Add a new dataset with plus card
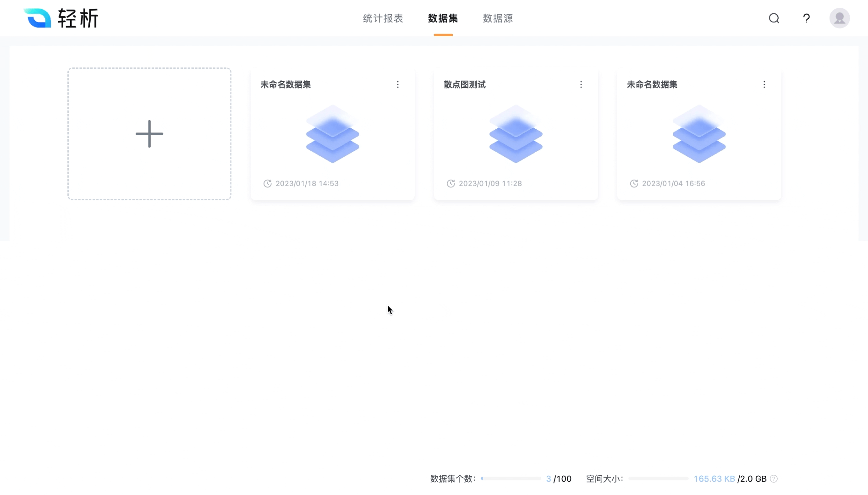This screenshot has width=868, height=495. tap(149, 134)
